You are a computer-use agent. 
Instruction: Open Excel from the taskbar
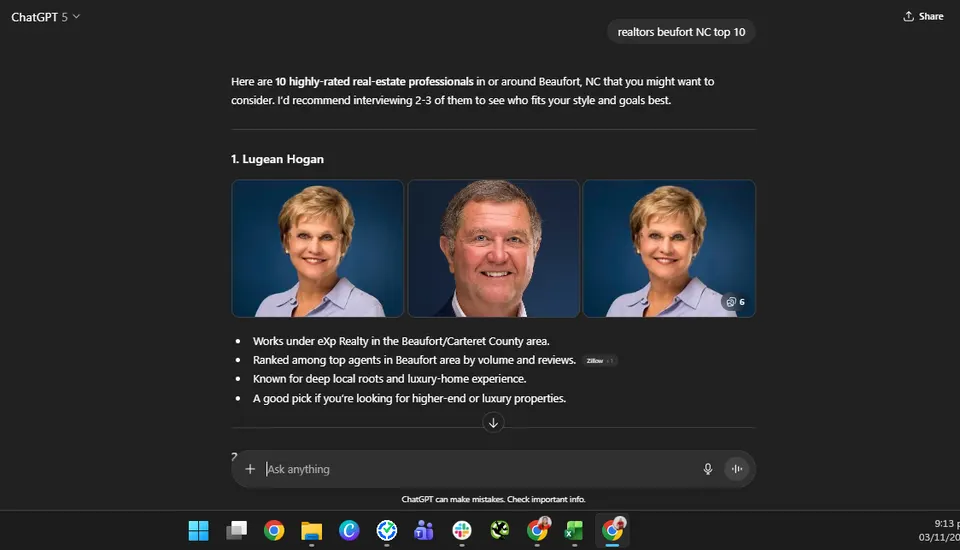[x=574, y=530]
